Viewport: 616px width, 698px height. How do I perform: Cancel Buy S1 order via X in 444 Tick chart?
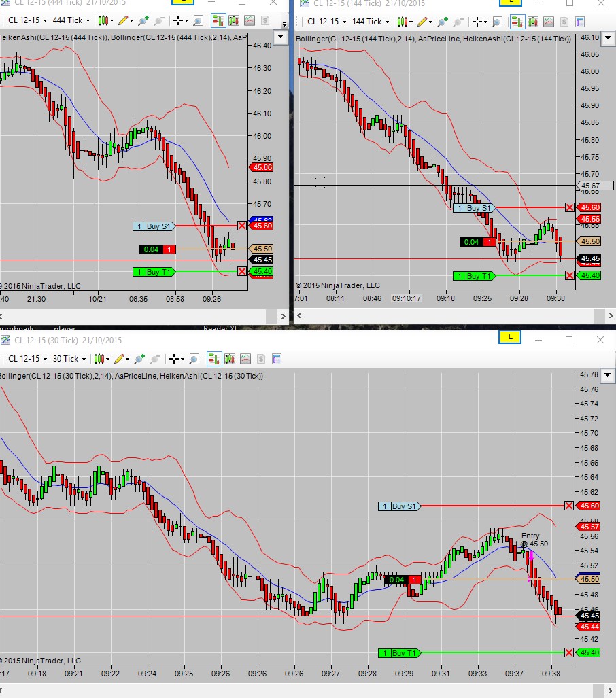coord(242,226)
